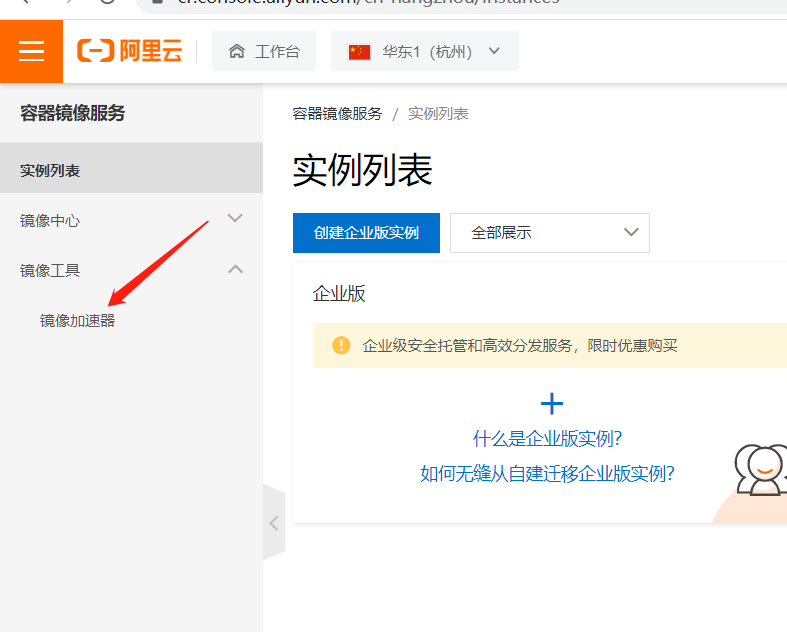Click the 企业级安全托管 promotional notice text

click(520, 346)
